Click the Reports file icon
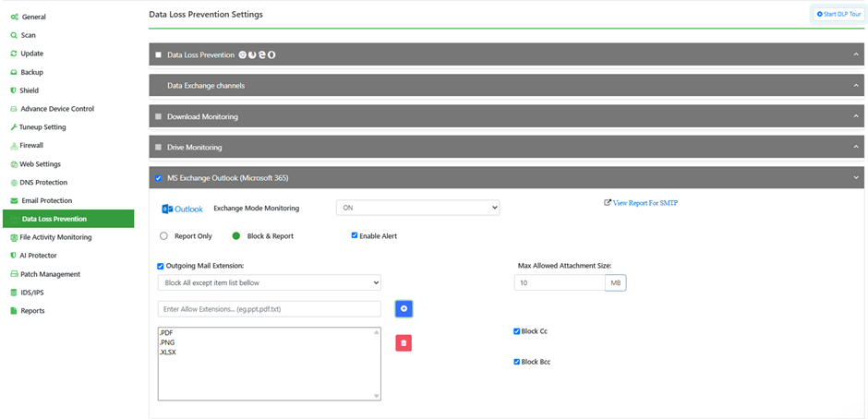 coord(13,311)
